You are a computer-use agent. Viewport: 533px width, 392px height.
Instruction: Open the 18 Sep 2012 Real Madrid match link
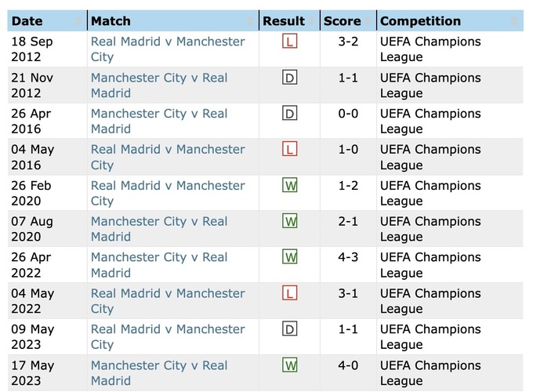pos(168,49)
